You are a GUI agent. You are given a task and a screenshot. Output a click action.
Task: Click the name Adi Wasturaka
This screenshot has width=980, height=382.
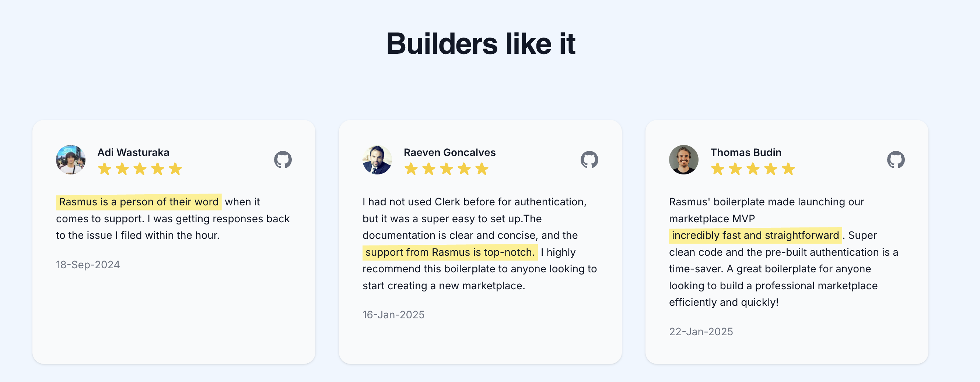point(133,152)
